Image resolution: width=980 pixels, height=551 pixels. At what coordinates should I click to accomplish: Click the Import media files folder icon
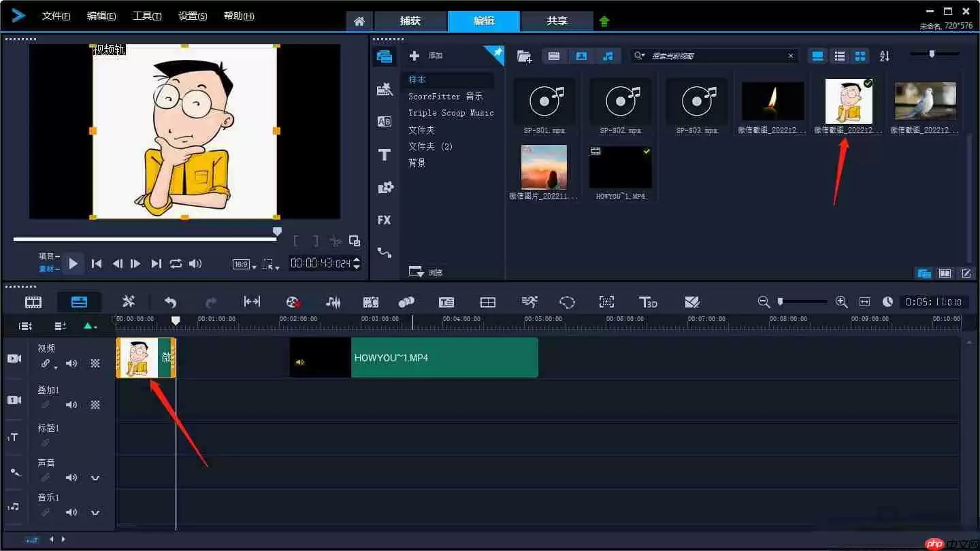[x=524, y=56]
